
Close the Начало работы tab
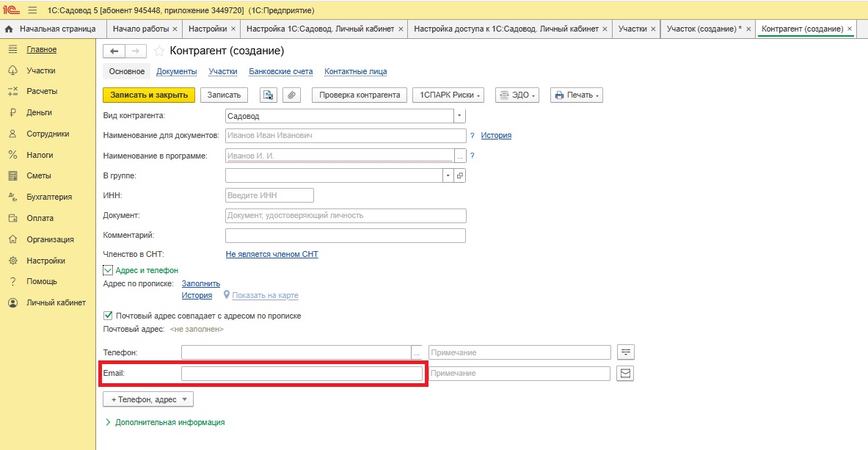coord(175,29)
